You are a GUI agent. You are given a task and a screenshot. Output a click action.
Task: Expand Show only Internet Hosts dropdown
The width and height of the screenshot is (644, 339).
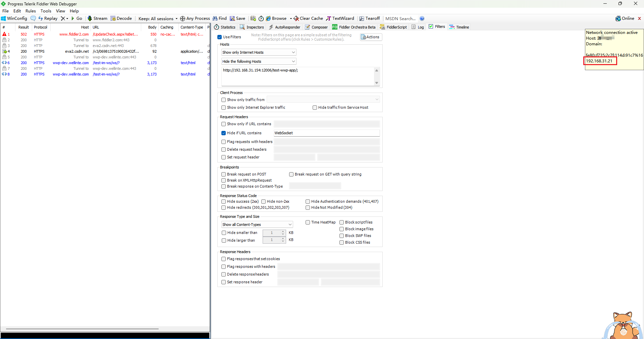pyautogui.click(x=259, y=52)
